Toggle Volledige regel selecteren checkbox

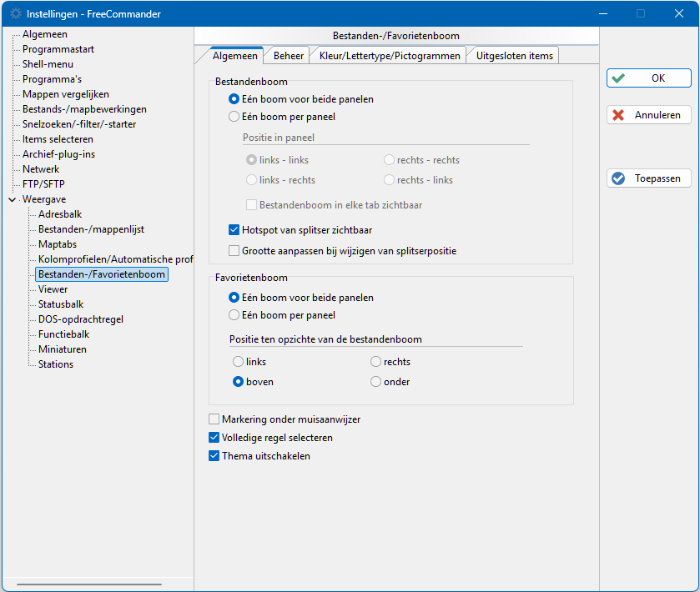coord(214,438)
